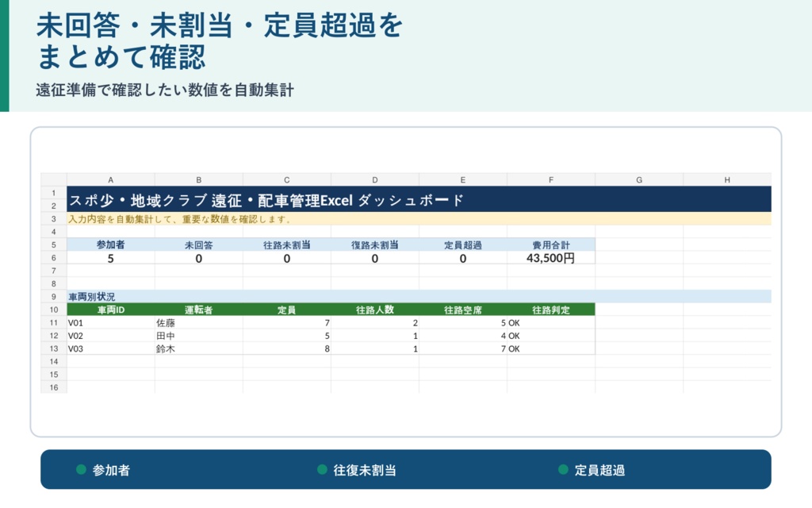Click the 往路空席 column header cell
Viewport: 812px width, 508px height.
click(x=463, y=310)
